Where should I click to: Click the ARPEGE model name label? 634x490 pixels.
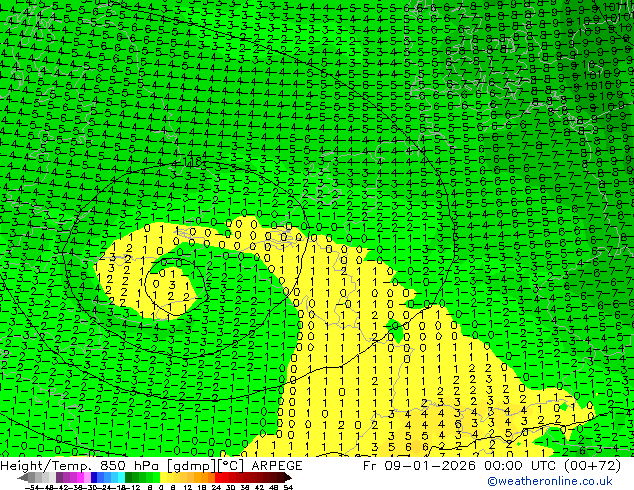point(277,465)
